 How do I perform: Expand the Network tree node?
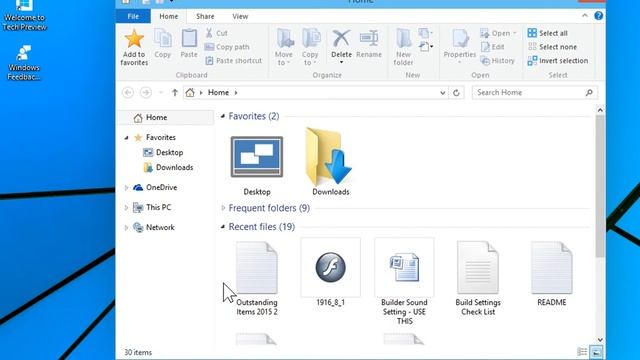click(x=126, y=228)
